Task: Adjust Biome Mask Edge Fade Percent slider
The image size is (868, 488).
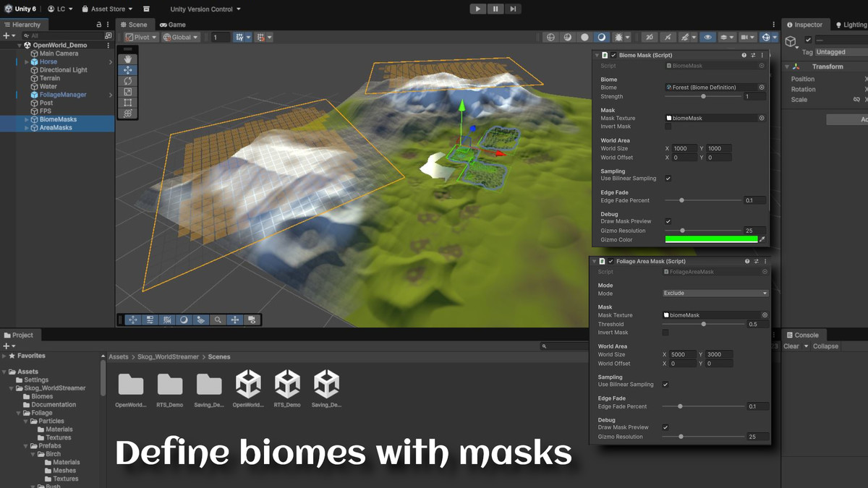Action: click(x=703, y=200)
